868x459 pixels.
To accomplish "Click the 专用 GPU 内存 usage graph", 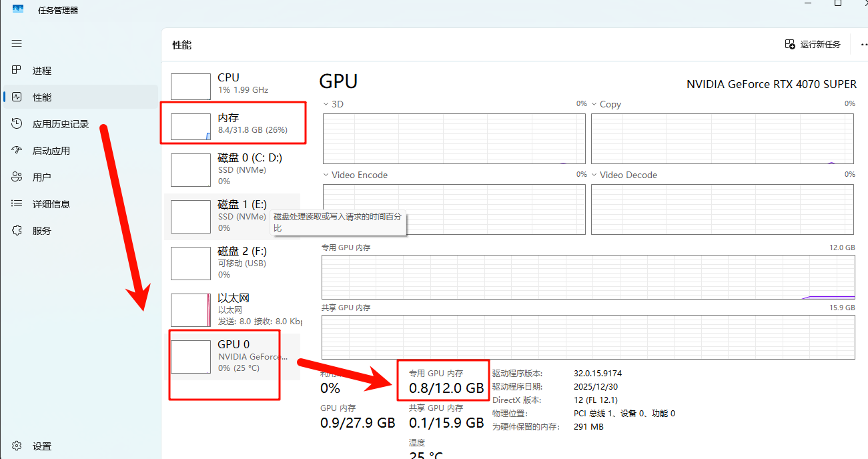I will (x=588, y=276).
